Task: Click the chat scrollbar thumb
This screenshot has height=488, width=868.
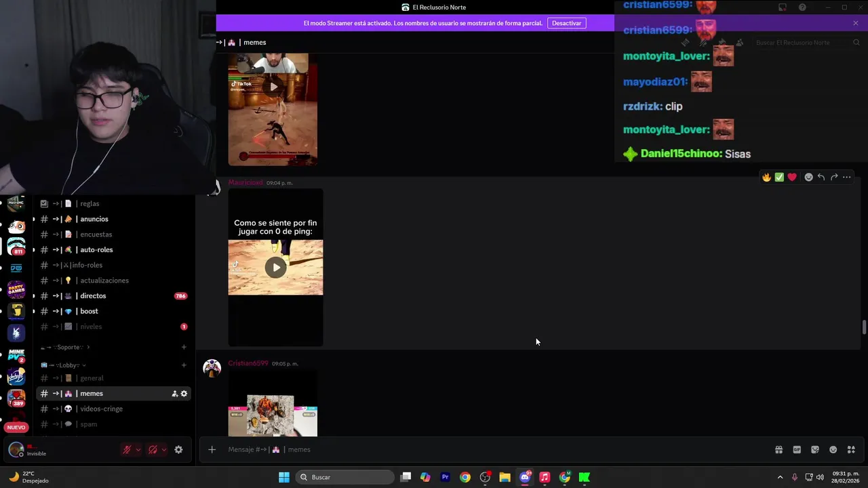Action: 864,327
